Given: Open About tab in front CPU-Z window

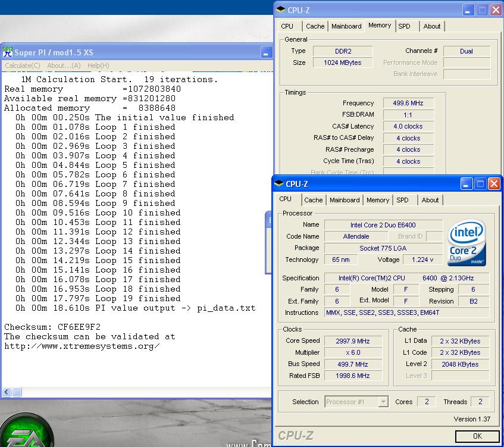Looking at the screenshot, I should 430,200.
